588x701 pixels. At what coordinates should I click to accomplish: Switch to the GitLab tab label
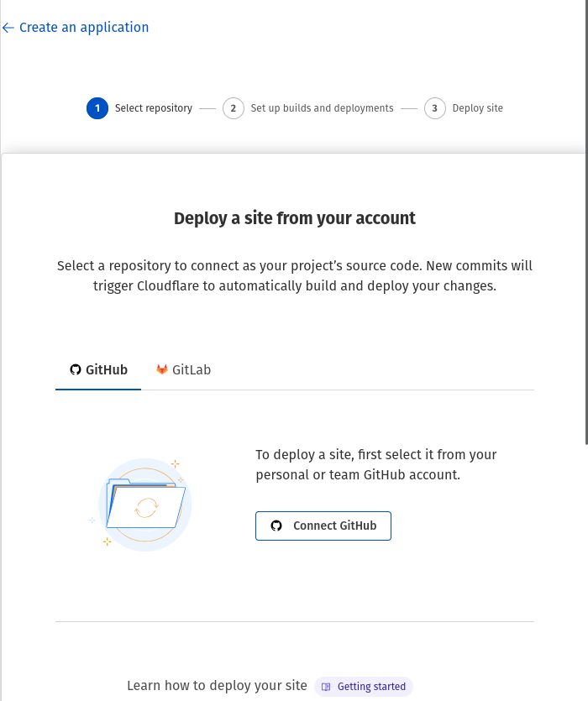click(192, 369)
